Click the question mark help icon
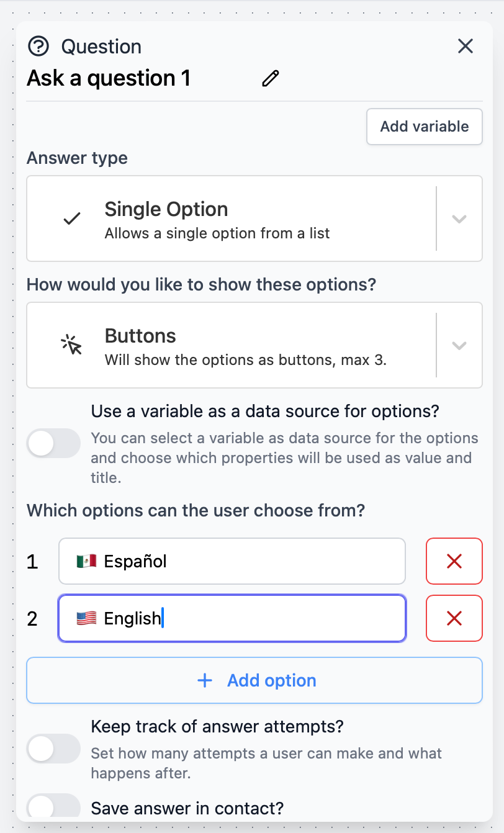 38,46
